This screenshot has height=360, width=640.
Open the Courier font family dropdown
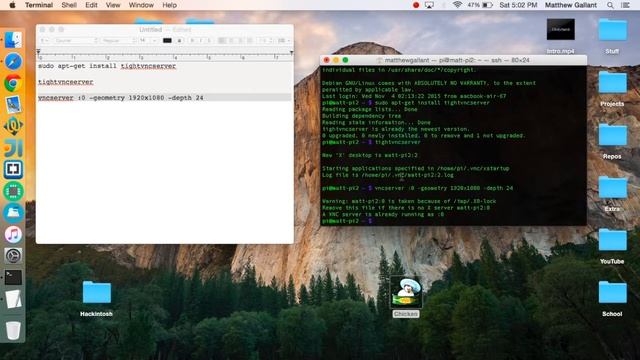click(x=76, y=40)
